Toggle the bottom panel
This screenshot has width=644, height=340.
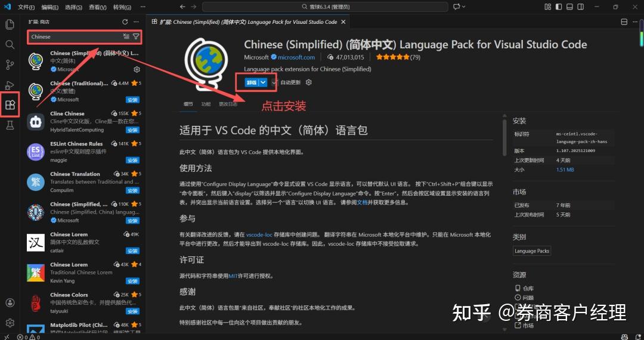[x=569, y=7]
